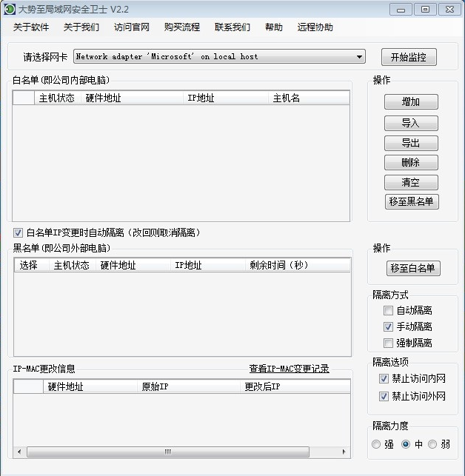Select the 弱 isolation strength radio
The width and height of the screenshot is (465, 476).
click(432, 444)
